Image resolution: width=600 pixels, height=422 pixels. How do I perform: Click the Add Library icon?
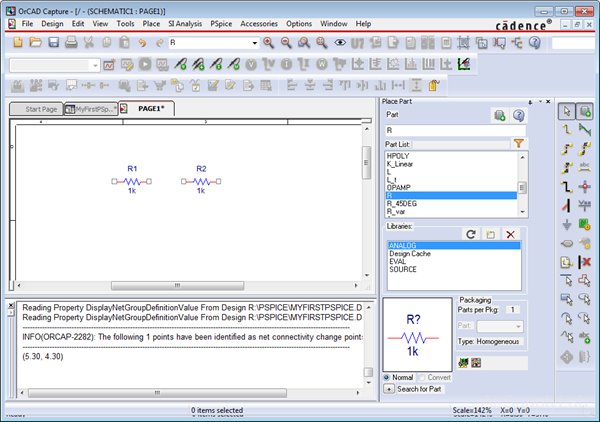pyautogui.click(x=491, y=233)
